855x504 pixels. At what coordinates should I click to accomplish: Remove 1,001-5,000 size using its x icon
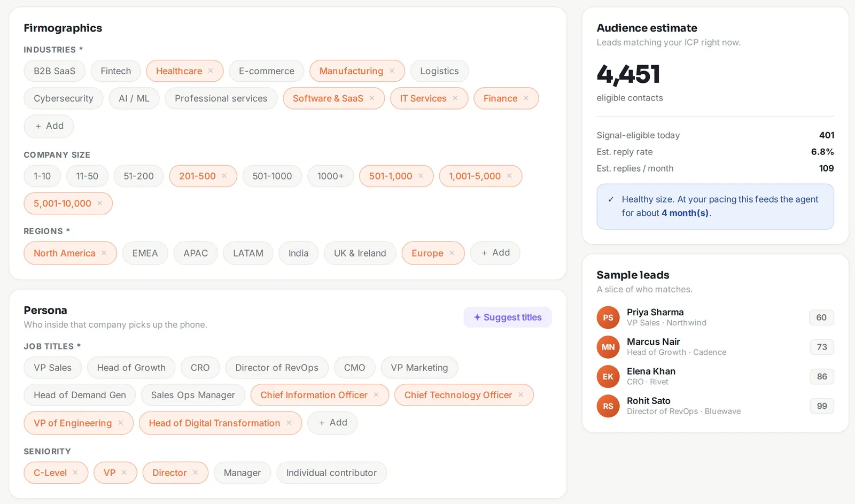(x=509, y=176)
